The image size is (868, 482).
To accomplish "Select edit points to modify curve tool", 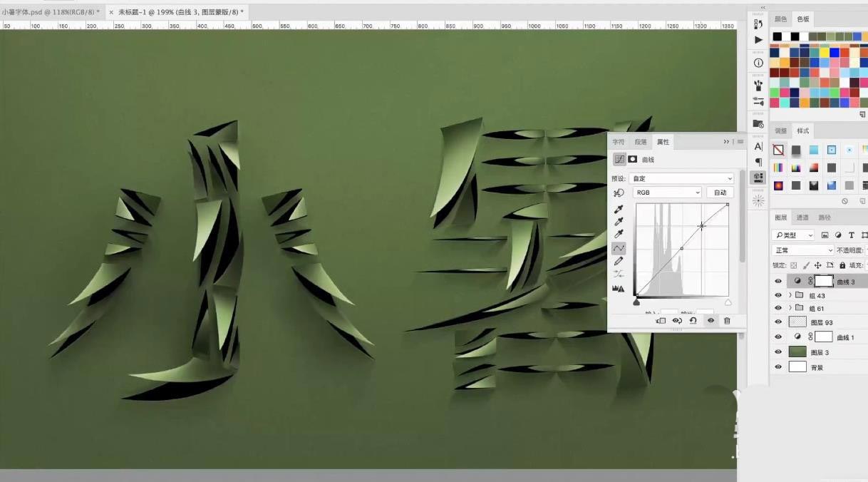I will pyautogui.click(x=619, y=248).
